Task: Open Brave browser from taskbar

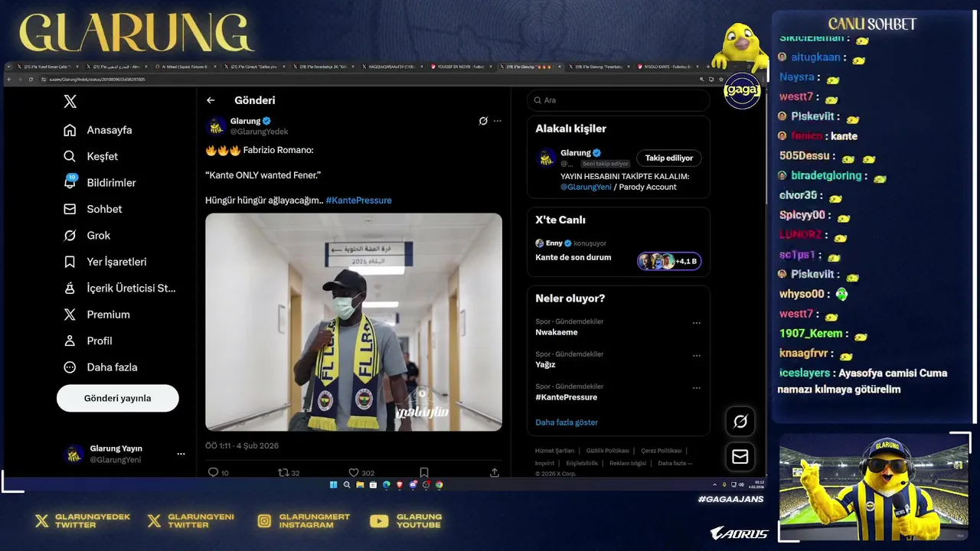Action: [x=400, y=484]
